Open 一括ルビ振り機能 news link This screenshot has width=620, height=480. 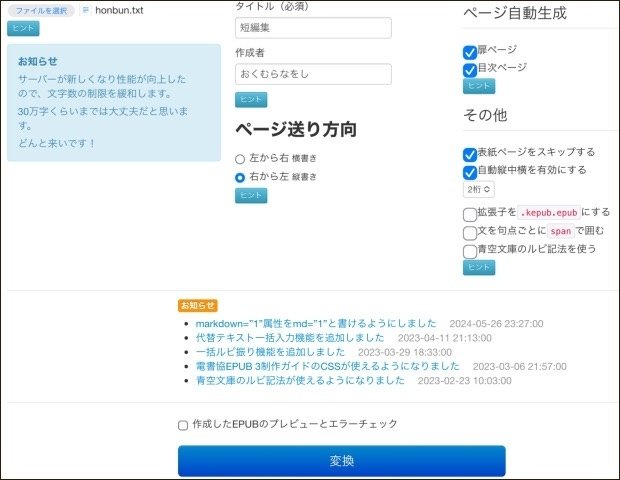coord(270,352)
